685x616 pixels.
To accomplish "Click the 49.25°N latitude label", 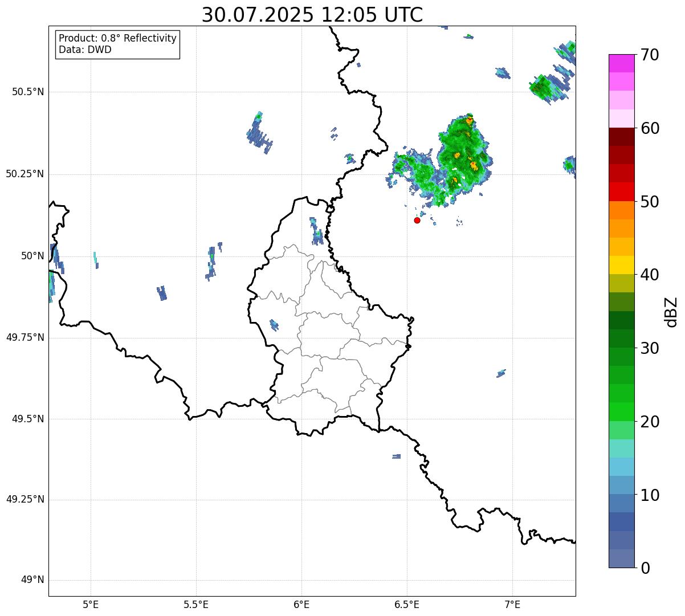I will [25, 500].
